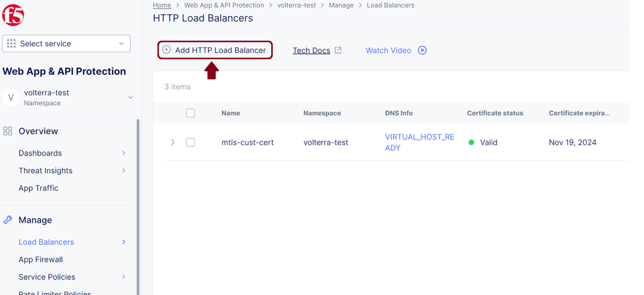Click the F5 logo icon
Screen dimensions: 644x295
pyautogui.click(x=13, y=14)
